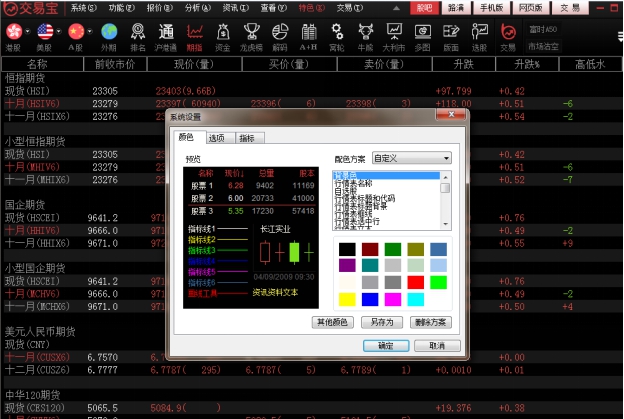This screenshot has width=624, height=419.
Task: Click the 港股 Hong Kong stocks icon
Action: [x=12, y=35]
